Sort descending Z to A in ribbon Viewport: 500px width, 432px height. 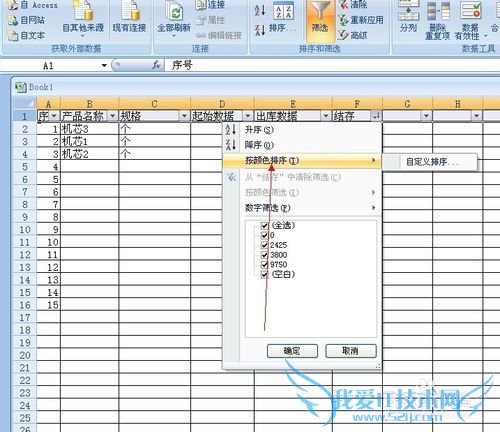point(260,30)
